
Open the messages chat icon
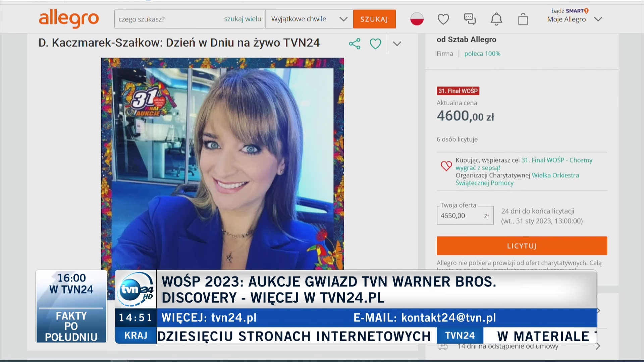[x=470, y=19]
